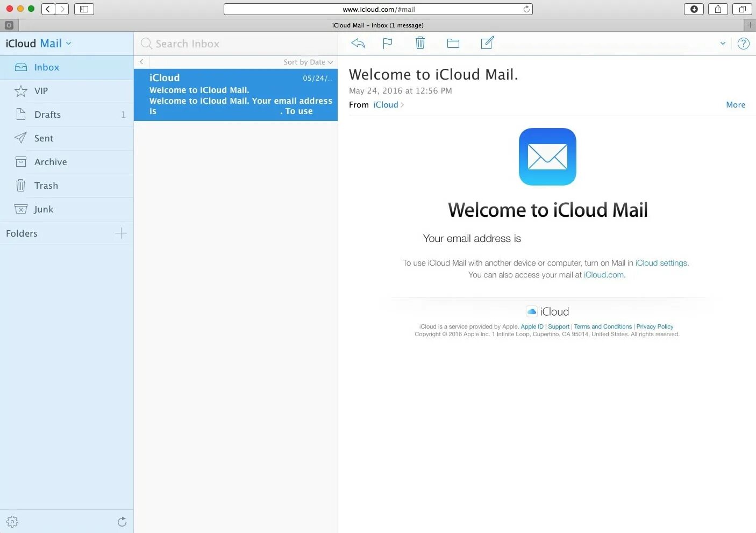
Task: Flag the message with the flag icon
Action: 387,44
